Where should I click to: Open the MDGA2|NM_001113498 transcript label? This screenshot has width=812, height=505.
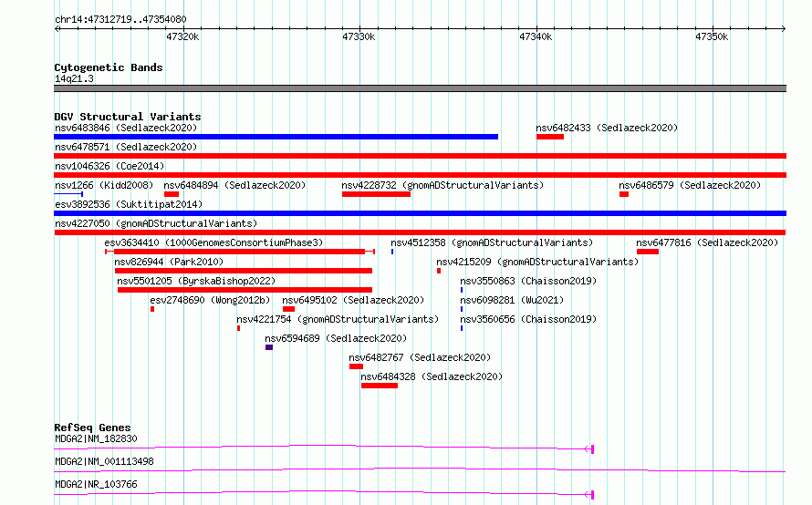pos(104,461)
